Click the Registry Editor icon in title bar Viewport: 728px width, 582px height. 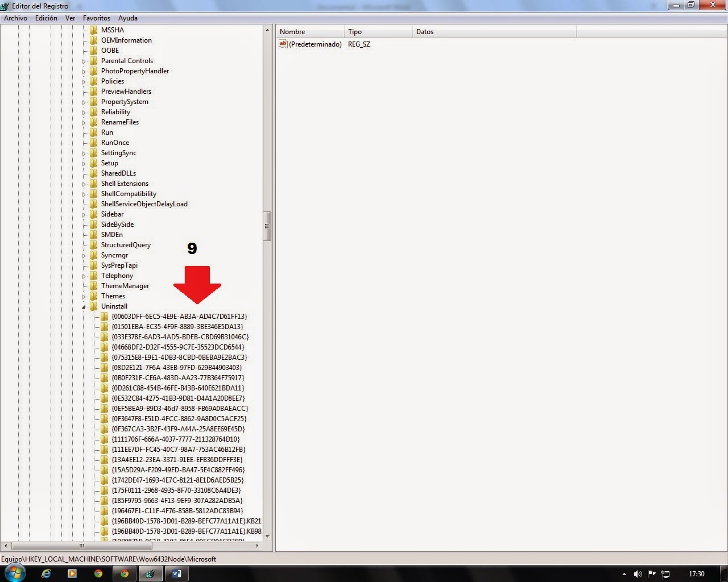pos(5,6)
